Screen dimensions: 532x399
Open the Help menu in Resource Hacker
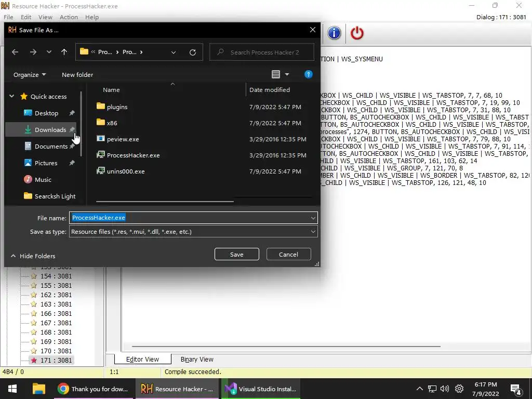click(91, 17)
